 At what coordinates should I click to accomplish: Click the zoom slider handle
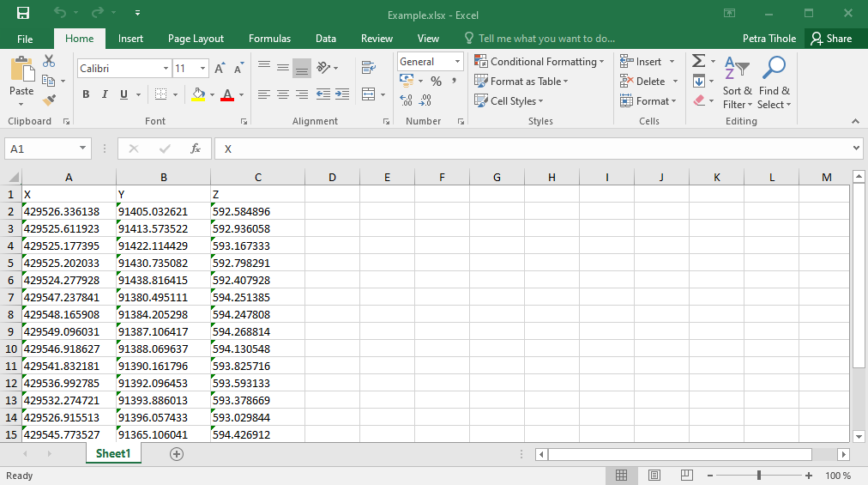pos(759,476)
